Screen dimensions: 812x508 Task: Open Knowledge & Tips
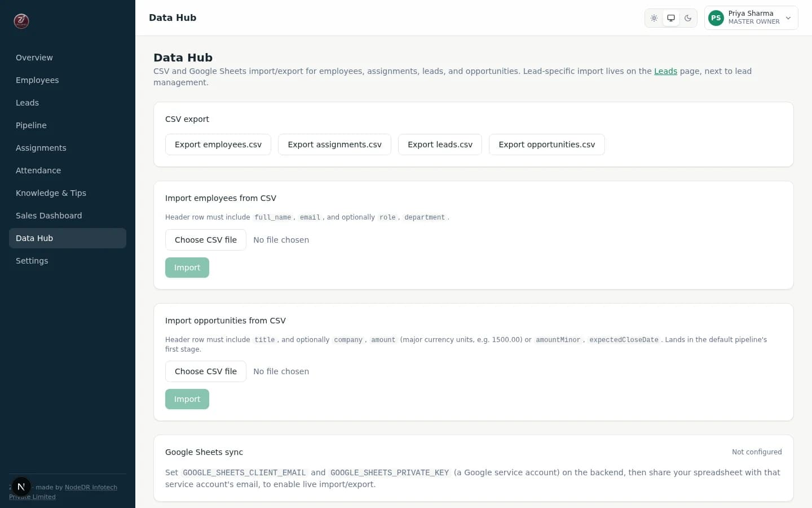68,193
